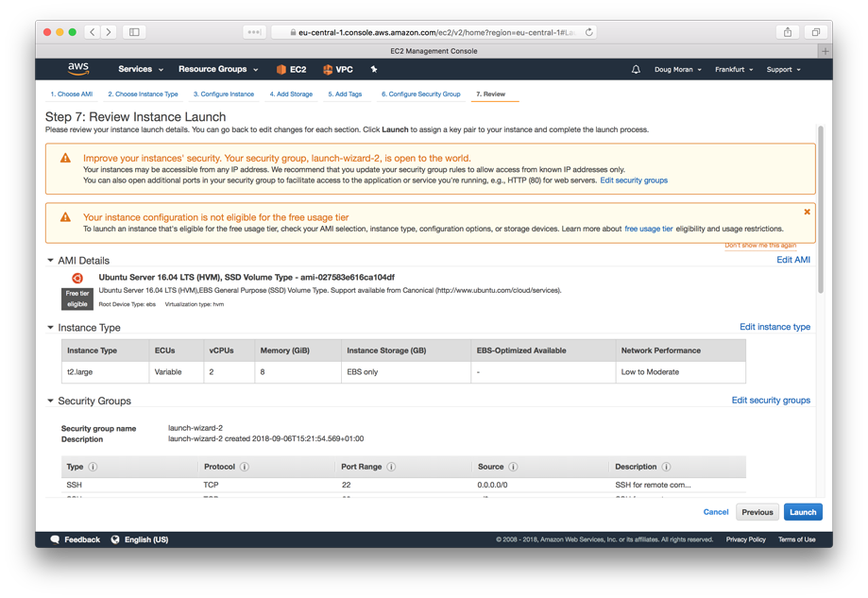Click the Edit instance type link
The height and width of the screenshot is (598, 868).
(775, 327)
